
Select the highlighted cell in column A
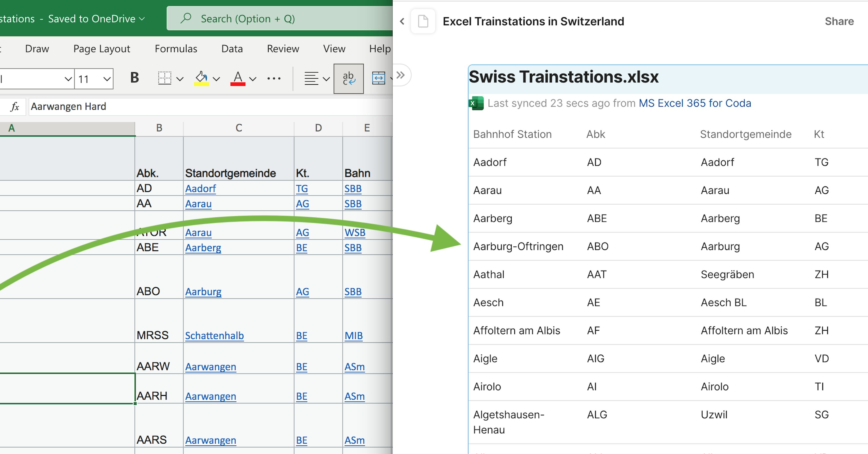(67, 388)
